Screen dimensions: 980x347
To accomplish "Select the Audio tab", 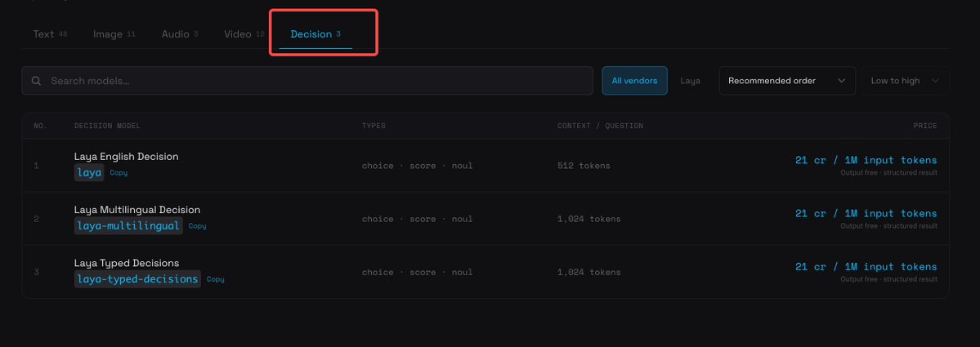I will [179, 34].
